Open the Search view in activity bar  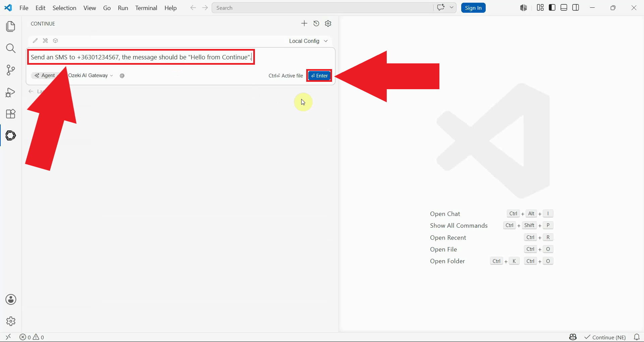11,48
